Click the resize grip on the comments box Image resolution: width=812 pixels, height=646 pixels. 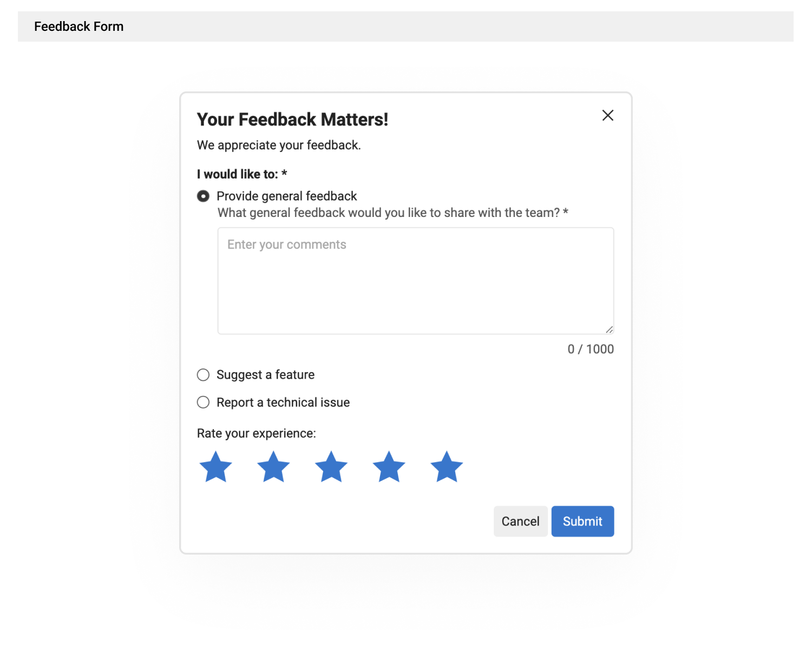[610, 329]
